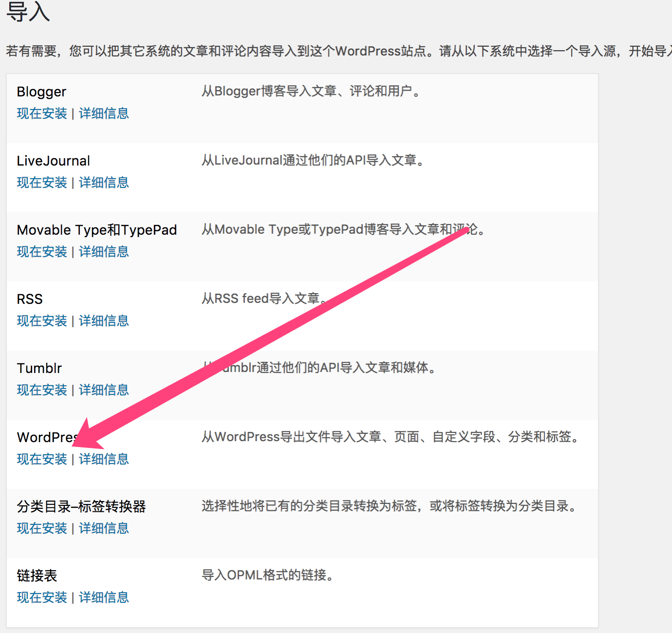This screenshot has width=672, height=633.
Task: Click 现在安装 under Blogger importer
Action: pyautogui.click(x=41, y=113)
